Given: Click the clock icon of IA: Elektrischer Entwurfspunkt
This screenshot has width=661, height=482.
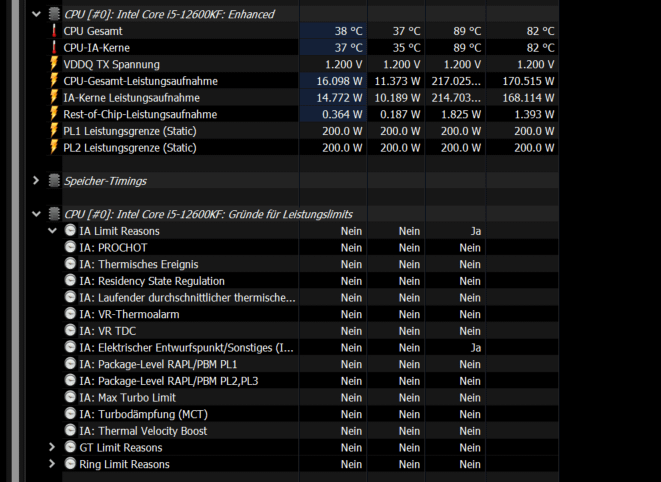Looking at the screenshot, I should point(70,347).
